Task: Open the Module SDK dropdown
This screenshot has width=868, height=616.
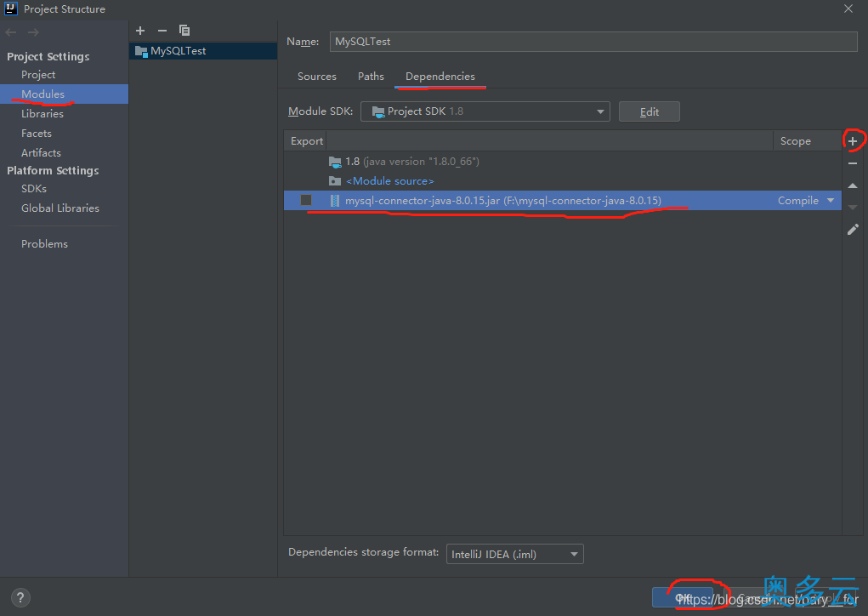Action: click(x=485, y=111)
